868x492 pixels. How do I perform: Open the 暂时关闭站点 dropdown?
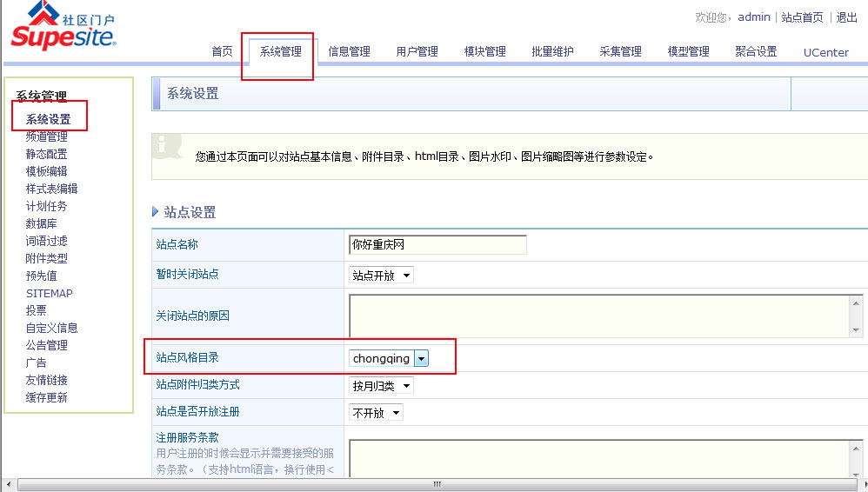381,275
